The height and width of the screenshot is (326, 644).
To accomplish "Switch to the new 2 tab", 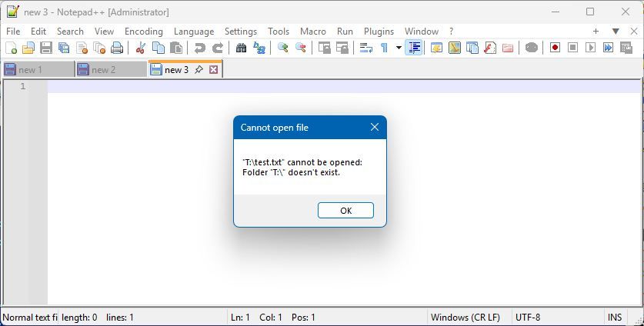I will pos(112,69).
